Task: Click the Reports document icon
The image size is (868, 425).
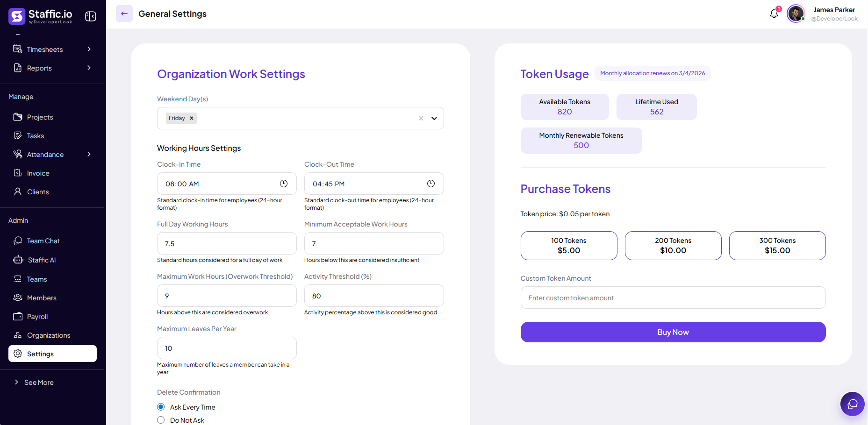Action: click(18, 68)
